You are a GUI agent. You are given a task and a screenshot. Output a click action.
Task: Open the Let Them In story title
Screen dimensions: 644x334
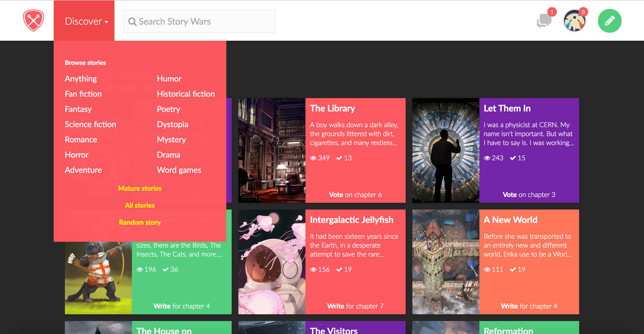(x=507, y=109)
